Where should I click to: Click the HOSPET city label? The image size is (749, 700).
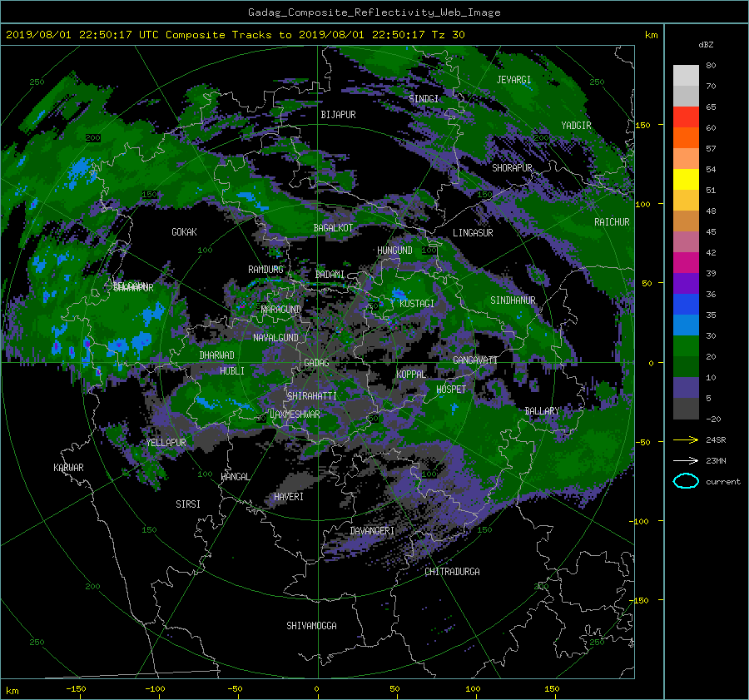pyautogui.click(x=451, y=389)
